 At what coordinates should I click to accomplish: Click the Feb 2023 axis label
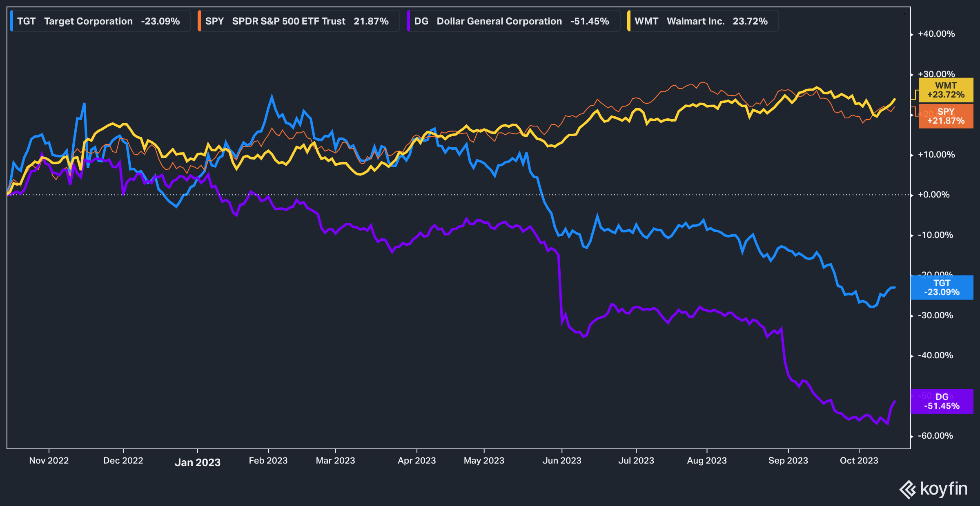tap(268, 461)
